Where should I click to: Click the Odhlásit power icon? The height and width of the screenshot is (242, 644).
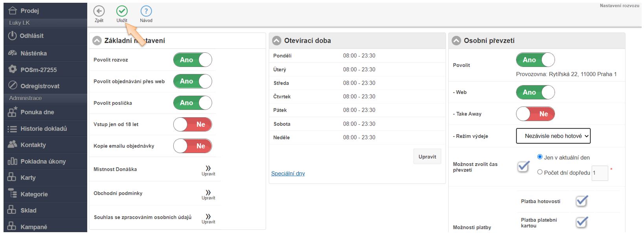pos(13,35)
